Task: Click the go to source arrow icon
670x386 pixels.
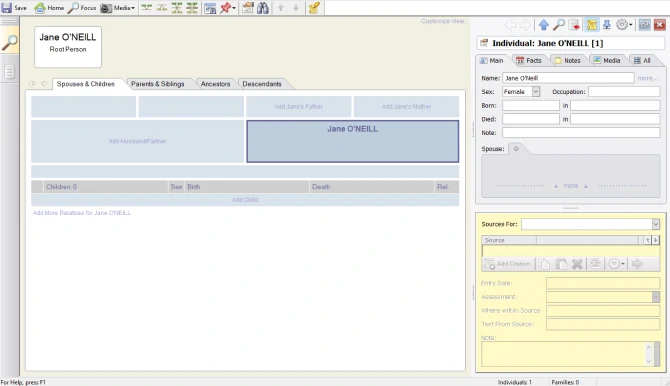Action: [x=638, y=264]
